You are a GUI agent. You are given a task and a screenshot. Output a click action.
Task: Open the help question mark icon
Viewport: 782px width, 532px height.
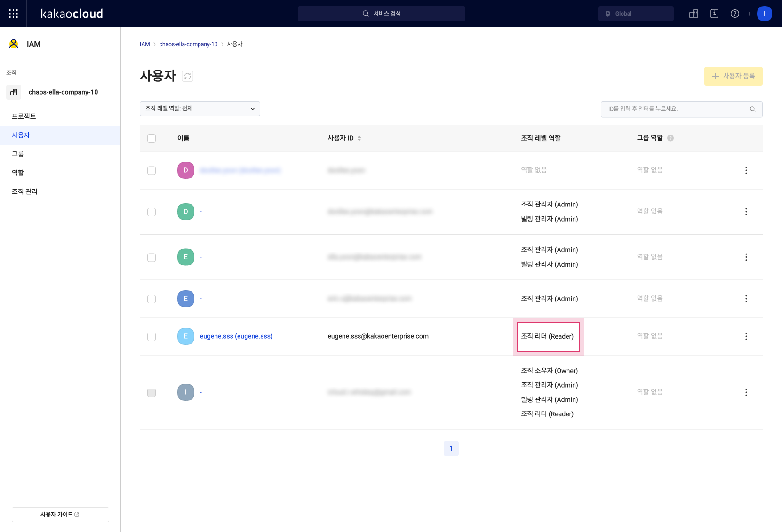pyautogui.click(x=735, y=14)
